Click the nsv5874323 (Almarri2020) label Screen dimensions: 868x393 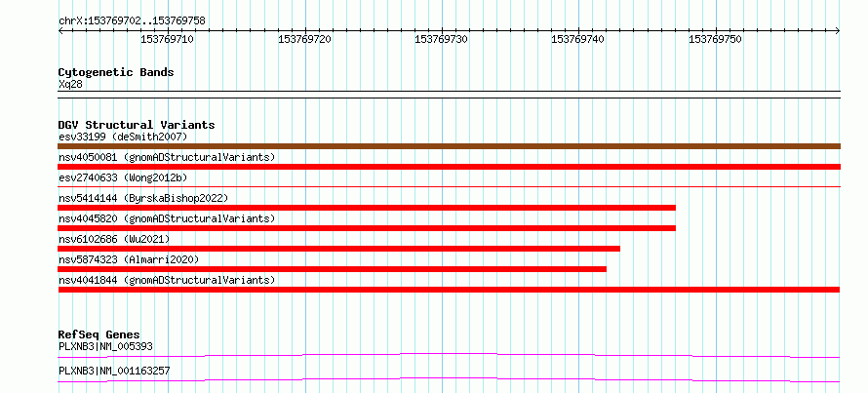[129, 259]
